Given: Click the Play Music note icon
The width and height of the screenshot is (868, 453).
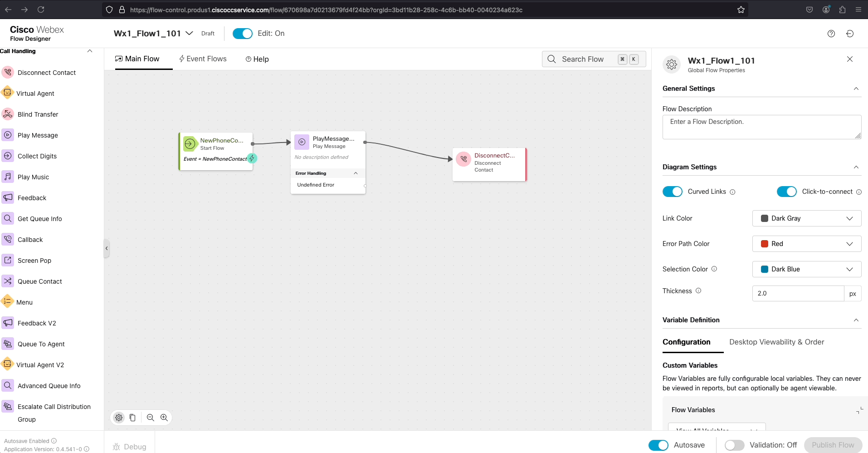Looking at the screenshot, I should pyautogui.click(x=8, y=177).
